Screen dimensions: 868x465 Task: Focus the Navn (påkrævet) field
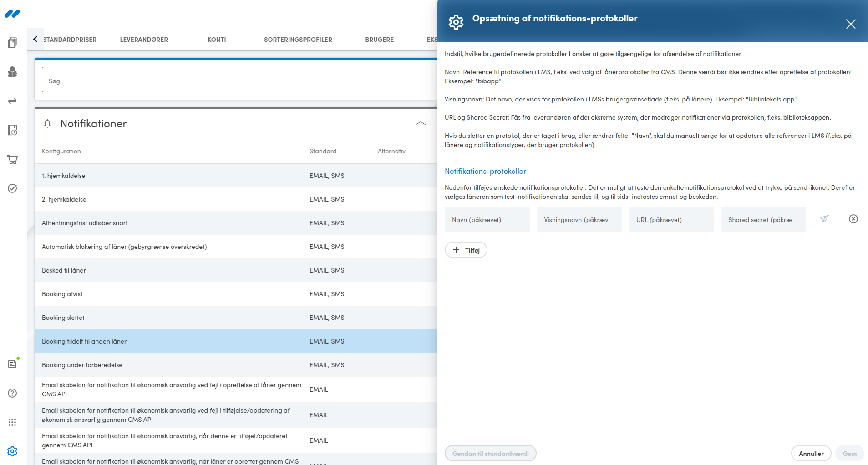coord(487,219)
